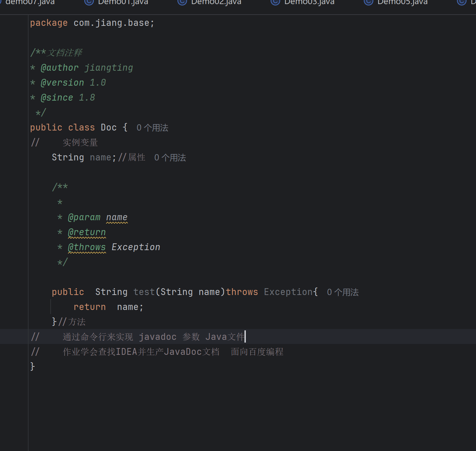
Task: Open the Demo01.java editor tab
Action: tap(123, 2)
